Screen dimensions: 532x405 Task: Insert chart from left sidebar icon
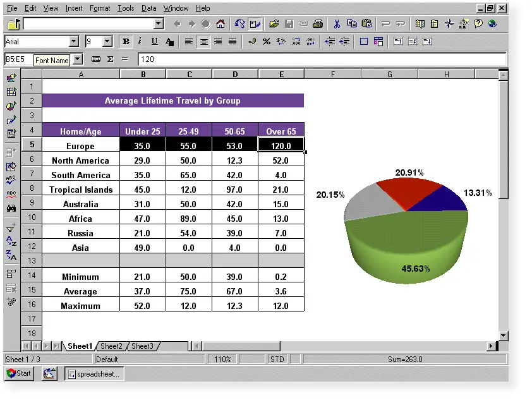11,106
